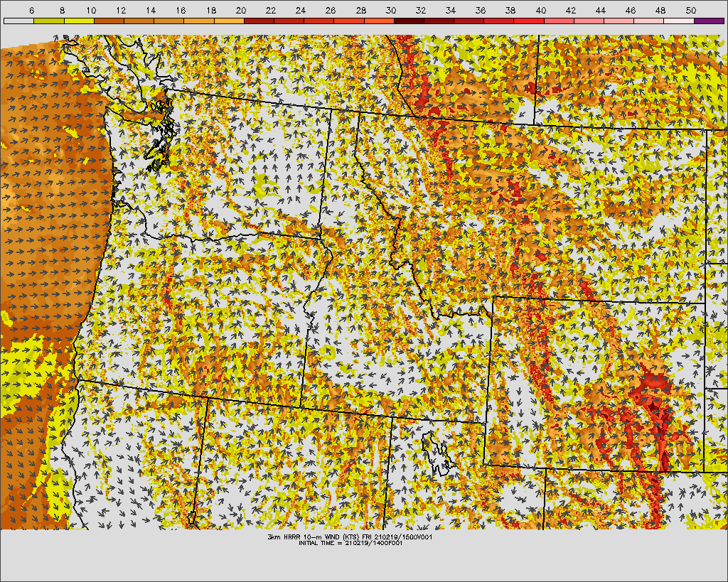The image size is (728, 582).
Task: Select the legend swatch between 46 and 48
Action: coord(649,21)
